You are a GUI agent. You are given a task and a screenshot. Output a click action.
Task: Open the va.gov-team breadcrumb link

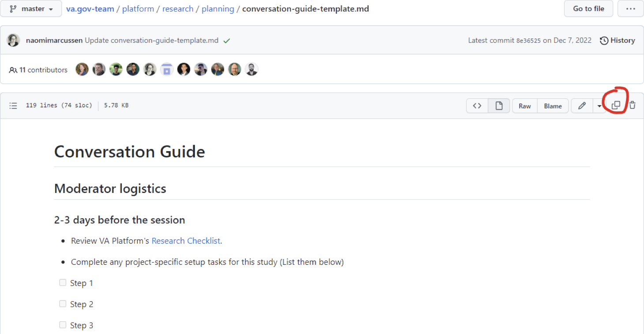pyautogui.click(x=90, y=8)
